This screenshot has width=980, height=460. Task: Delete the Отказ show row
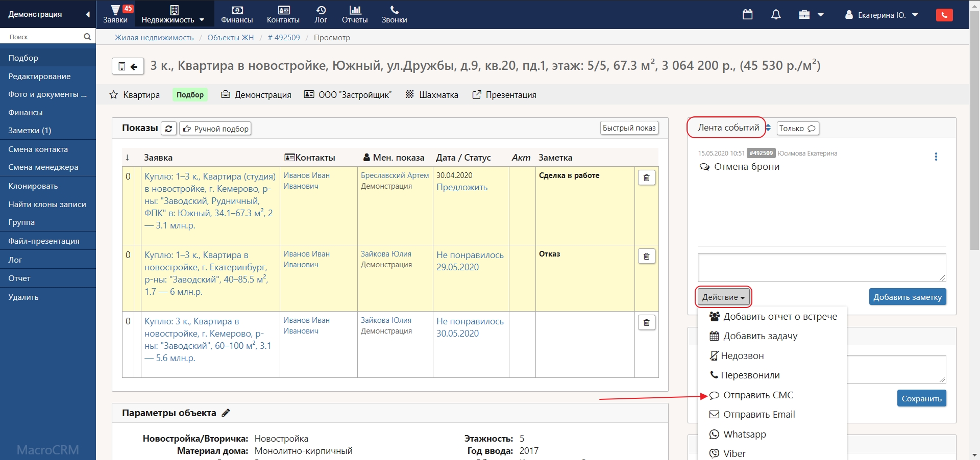pyautogui.click(x=647, y=256)
